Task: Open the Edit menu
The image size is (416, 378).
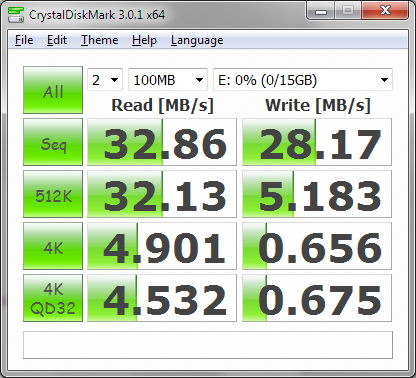Action: 57,40
